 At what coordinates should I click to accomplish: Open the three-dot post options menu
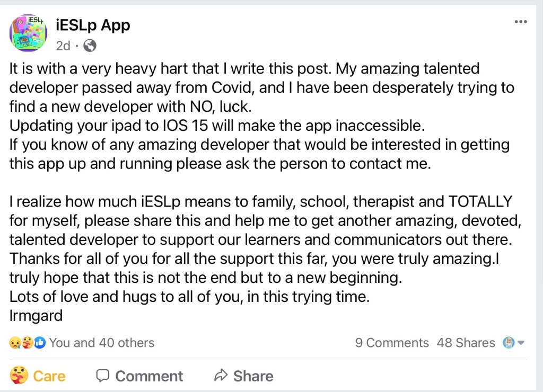click(521, 22)
